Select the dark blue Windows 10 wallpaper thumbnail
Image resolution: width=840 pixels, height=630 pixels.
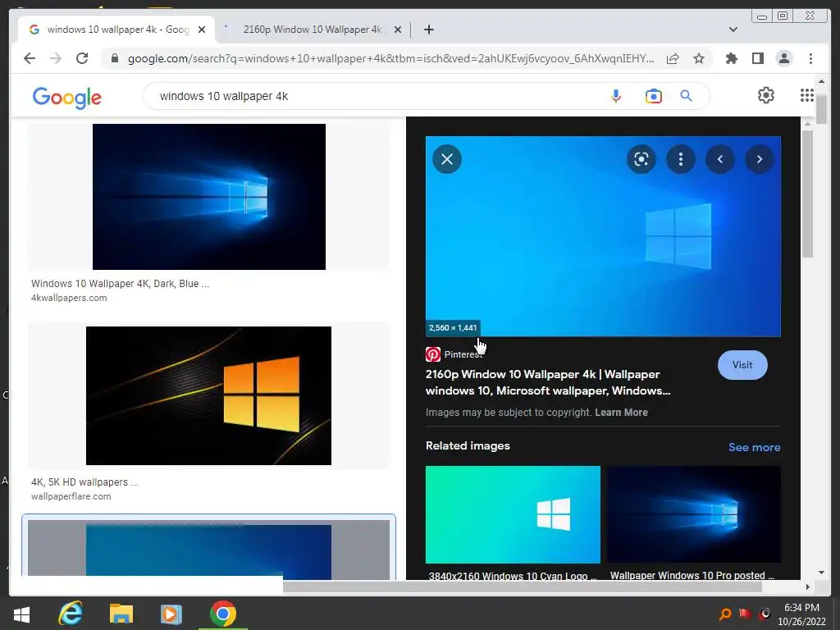[209, 197]
